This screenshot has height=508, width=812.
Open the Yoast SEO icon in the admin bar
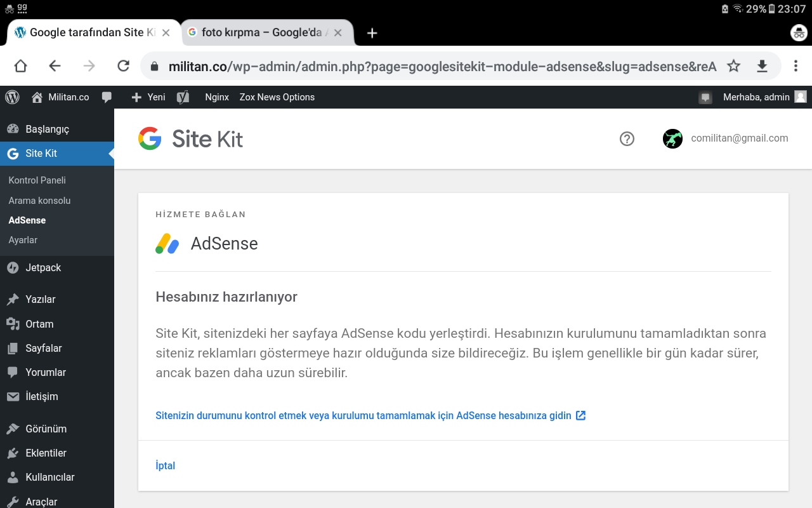coord(183,97)
